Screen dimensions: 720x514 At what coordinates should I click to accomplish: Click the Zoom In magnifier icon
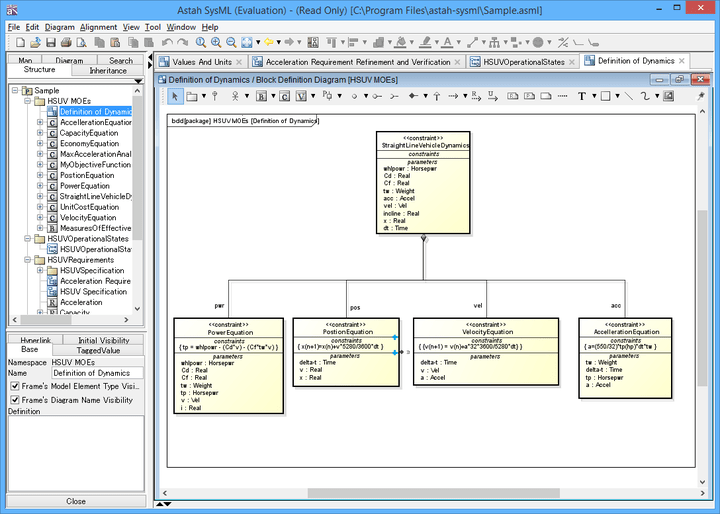[x=216, y=43]
